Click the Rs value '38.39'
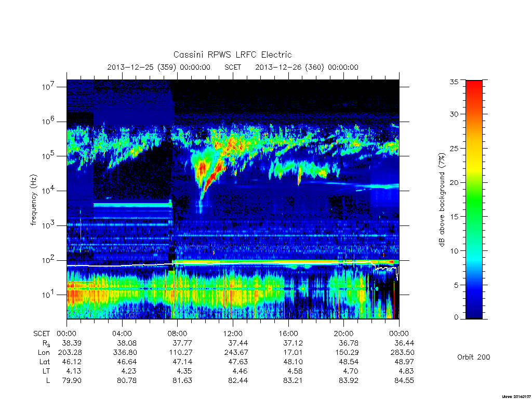Image resolution: width=532 pixels, height=399 pixels. [72, 343]
